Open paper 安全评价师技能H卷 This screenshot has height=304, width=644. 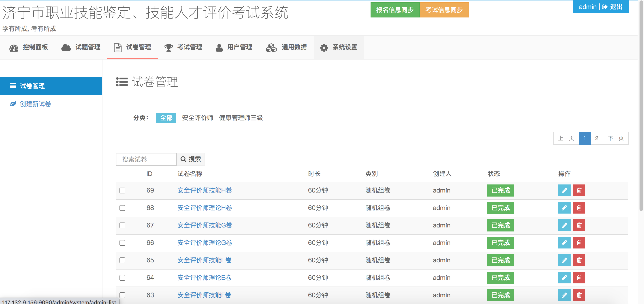[x=205, y=191]
